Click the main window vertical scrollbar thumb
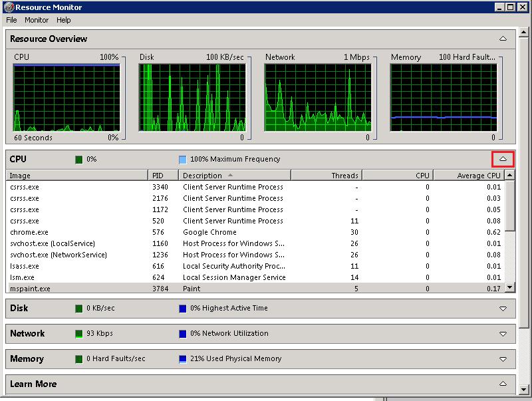The image size is (532, 401). 523,182
